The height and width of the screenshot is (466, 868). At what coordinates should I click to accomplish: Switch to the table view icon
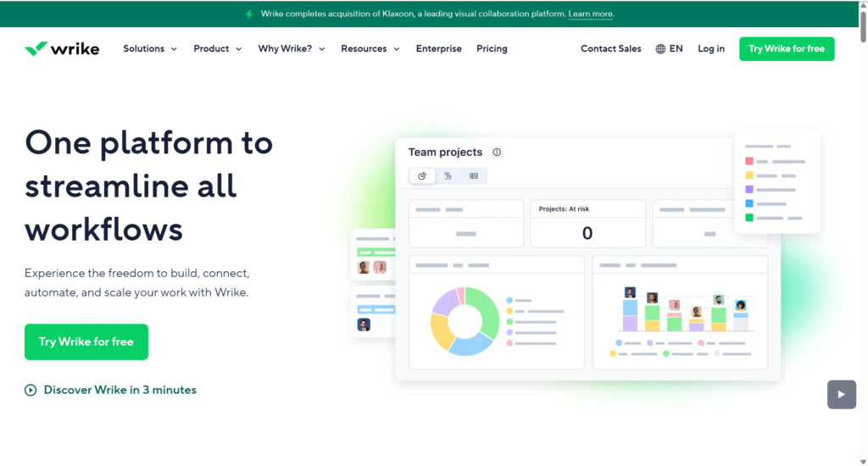click(473, 176)
